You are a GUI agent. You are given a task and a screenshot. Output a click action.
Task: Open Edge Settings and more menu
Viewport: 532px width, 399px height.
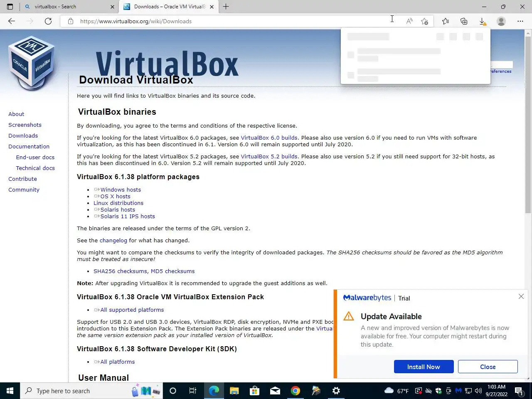(x=520, y=21)
